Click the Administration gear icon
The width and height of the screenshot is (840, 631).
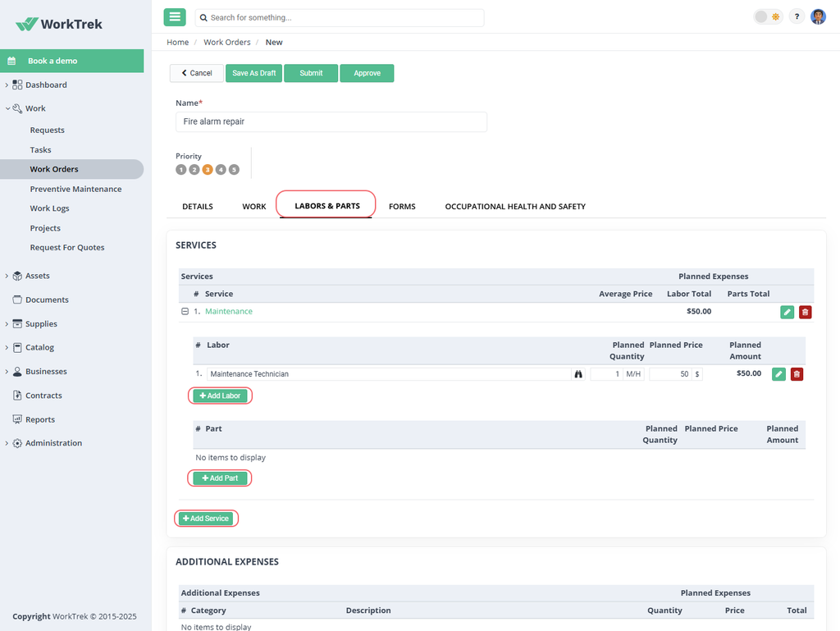click(x=17, y=443)
